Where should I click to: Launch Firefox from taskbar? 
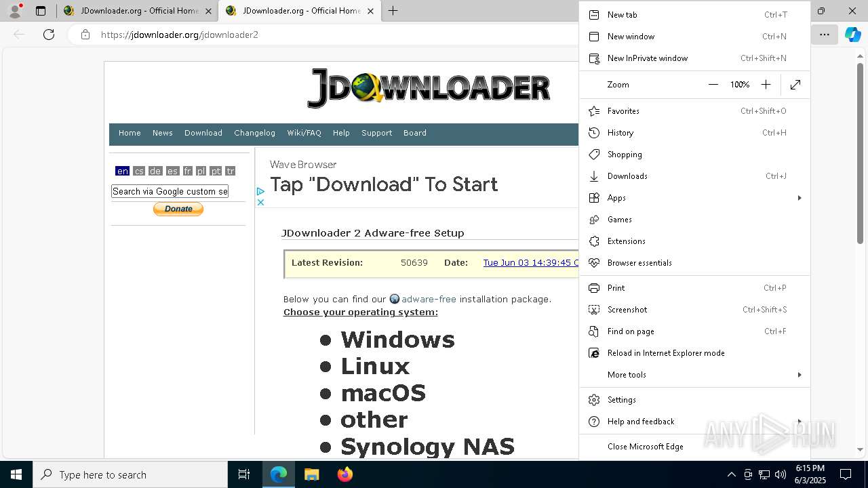coord(344,474)
